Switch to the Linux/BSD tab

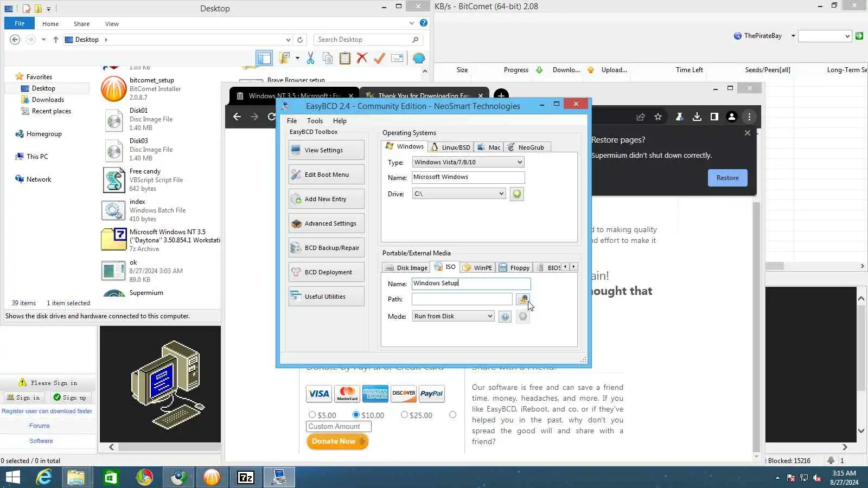450,147
